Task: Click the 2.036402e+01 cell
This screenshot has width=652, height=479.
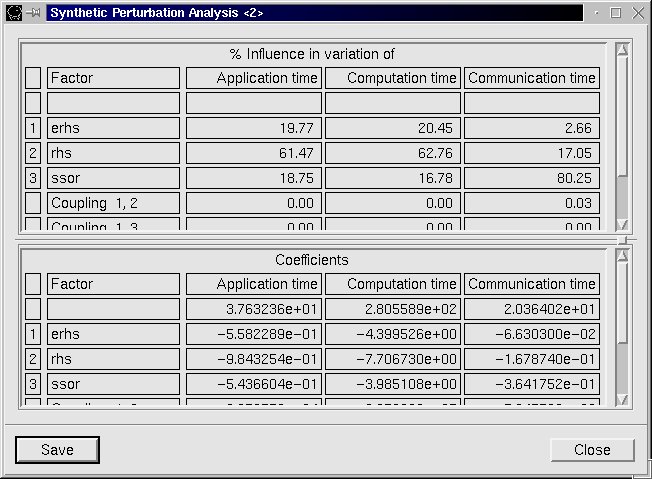Action: tap(532, 309)
